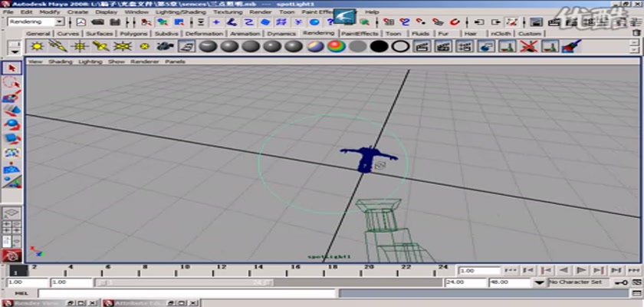Open the Texturing menu
The height and width of the screenshot is (307, 644).
click(x=228, y=12)
